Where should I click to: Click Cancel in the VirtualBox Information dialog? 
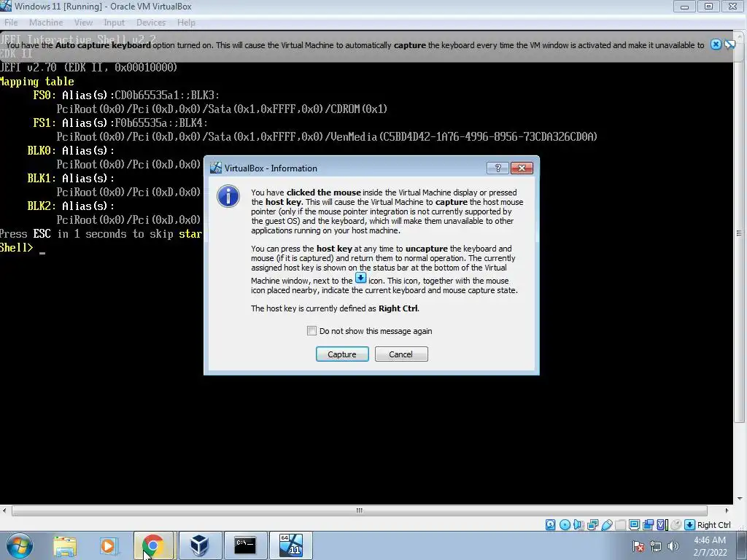[x=401, y=354]
